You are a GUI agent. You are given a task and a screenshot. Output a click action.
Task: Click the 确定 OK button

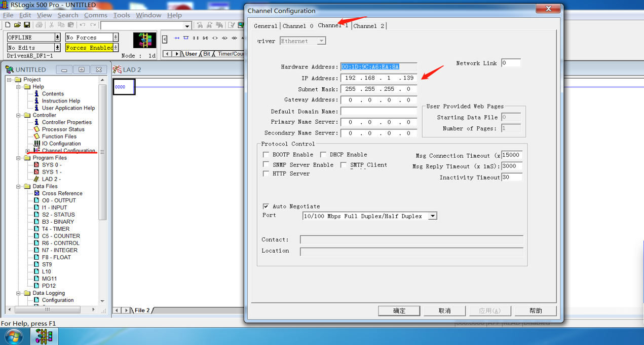click(x=399, y=310)
